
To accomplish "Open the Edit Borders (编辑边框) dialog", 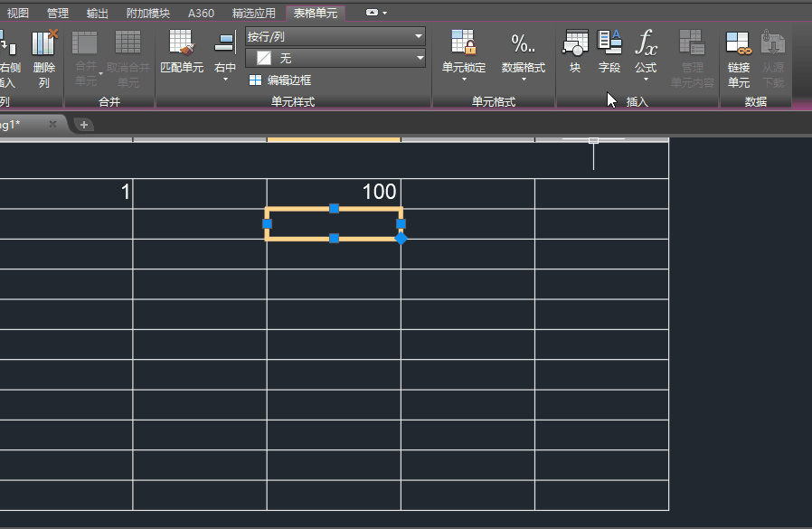I will (x=280, y=80).
